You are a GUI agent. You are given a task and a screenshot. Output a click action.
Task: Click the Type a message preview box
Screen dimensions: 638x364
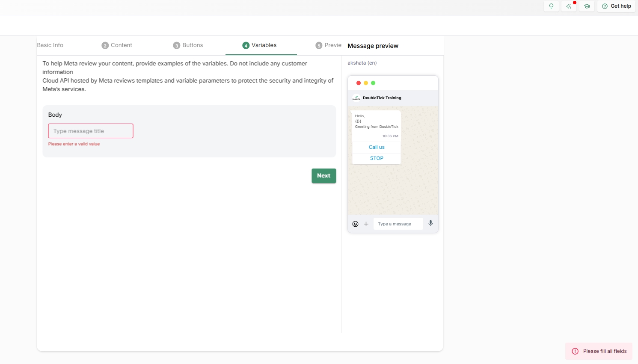pos(398,224)
